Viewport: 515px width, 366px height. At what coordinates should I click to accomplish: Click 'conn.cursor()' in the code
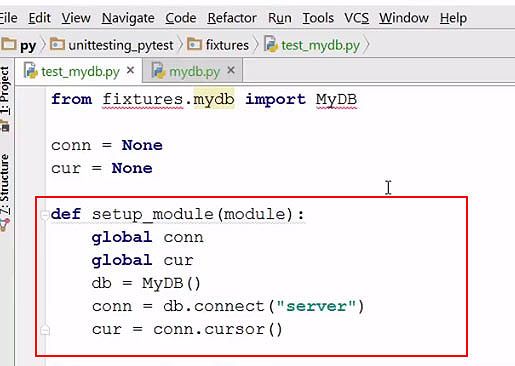pyautogui.click(x=218, y=330)
